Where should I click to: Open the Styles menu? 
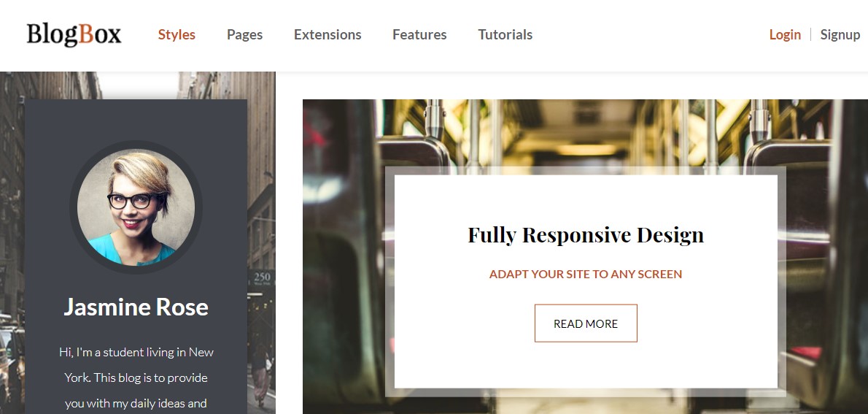(x=177, y=34)
